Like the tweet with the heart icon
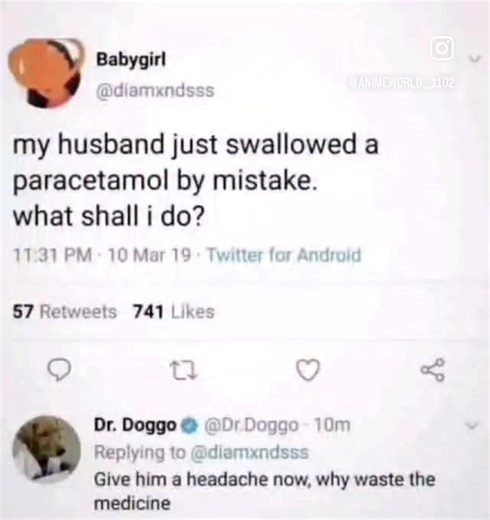The image size is (490, 520). pos(308,370)
